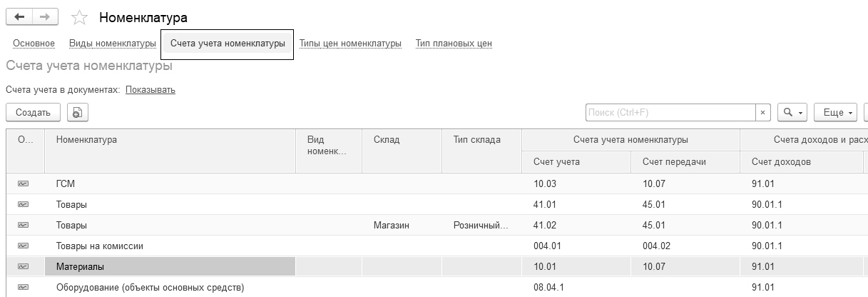The height and width of the screenshot is (297, 868).
Task: Click the row icon for Оборудование entry
Action: point(23,287)
